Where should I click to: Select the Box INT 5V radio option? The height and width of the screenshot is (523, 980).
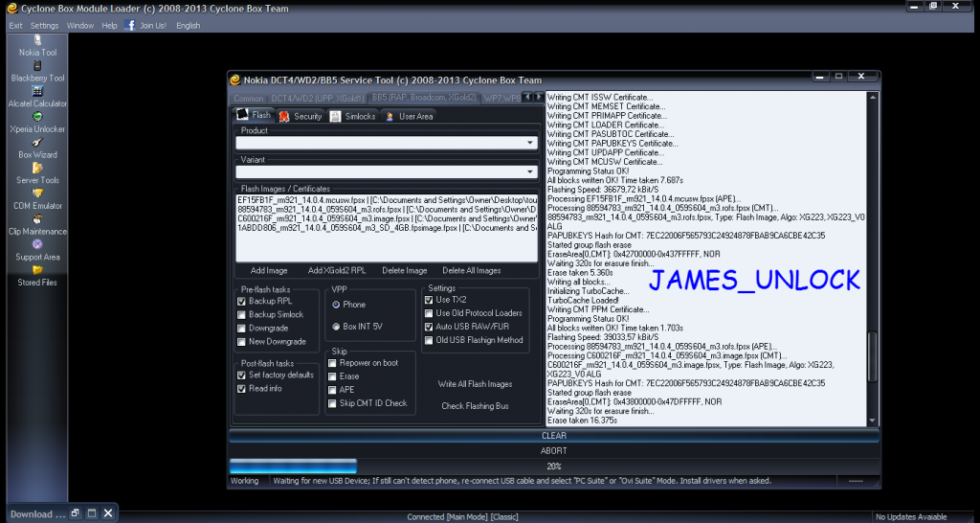pyautogui.click(x=336, y=327)
